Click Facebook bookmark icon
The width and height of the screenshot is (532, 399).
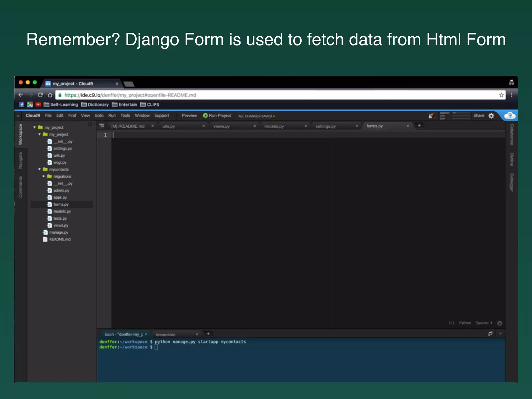point(22,105)
